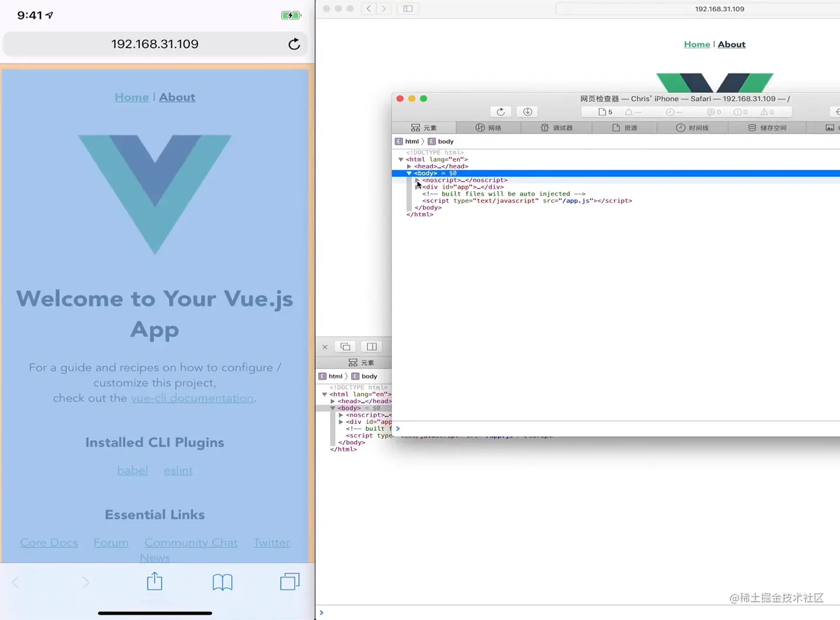The width and height of the screenshot is (840, 620).
Task: Switch to the 元素 (Elements) tab
Action: coord(424,128)
